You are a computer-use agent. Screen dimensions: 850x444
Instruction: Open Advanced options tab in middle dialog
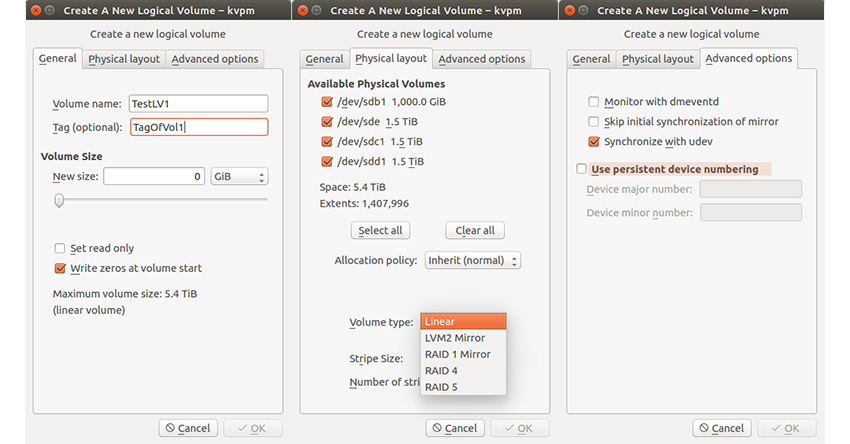[x=482, y=59]
